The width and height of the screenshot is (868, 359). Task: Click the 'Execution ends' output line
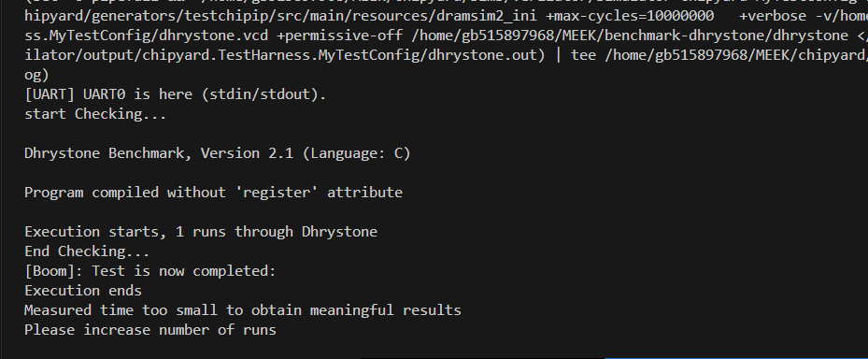tap(83, 291)
